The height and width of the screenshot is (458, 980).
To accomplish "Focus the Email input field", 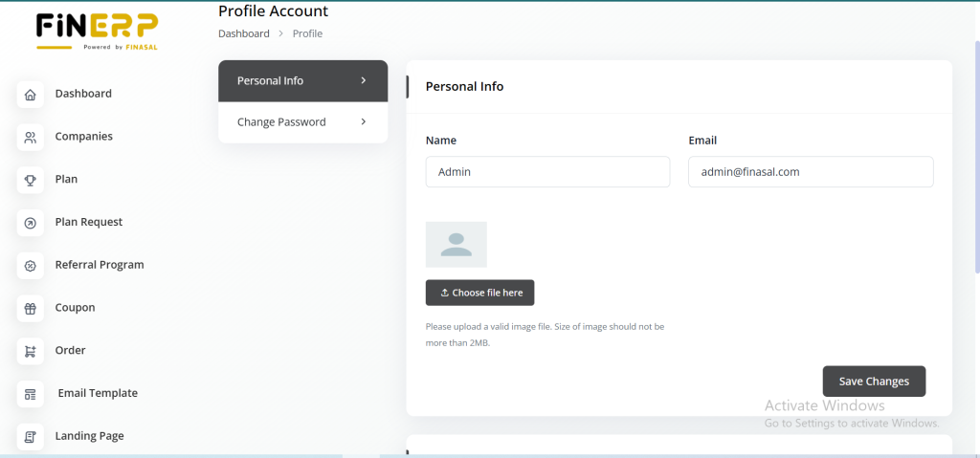I will coord(810,172).
